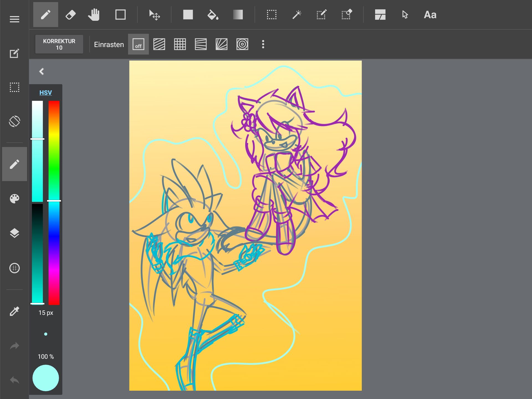This screenshot has height=399, width=532.
Task: Select the rectangle shape tool
Action: (x=121, y=15)
